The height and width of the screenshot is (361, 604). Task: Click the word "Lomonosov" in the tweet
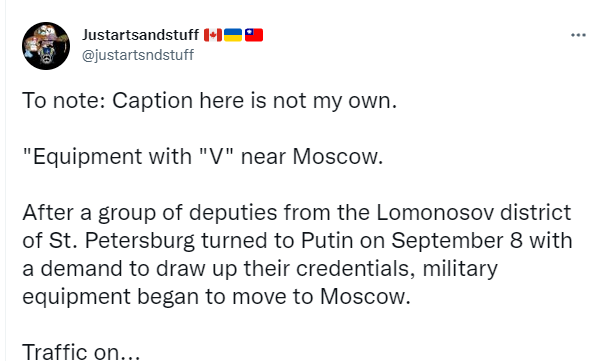coord(435,212)
